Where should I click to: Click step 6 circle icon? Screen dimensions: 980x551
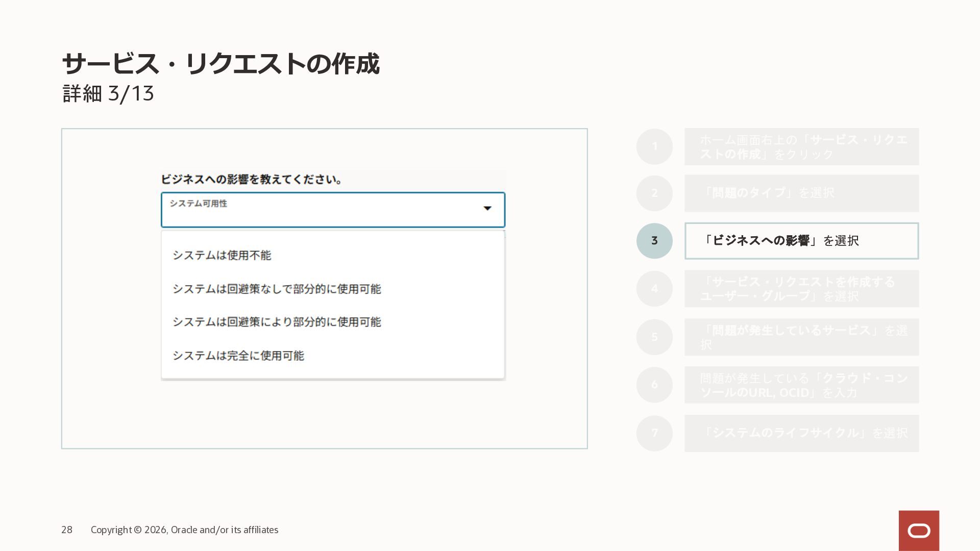point(654,385)
